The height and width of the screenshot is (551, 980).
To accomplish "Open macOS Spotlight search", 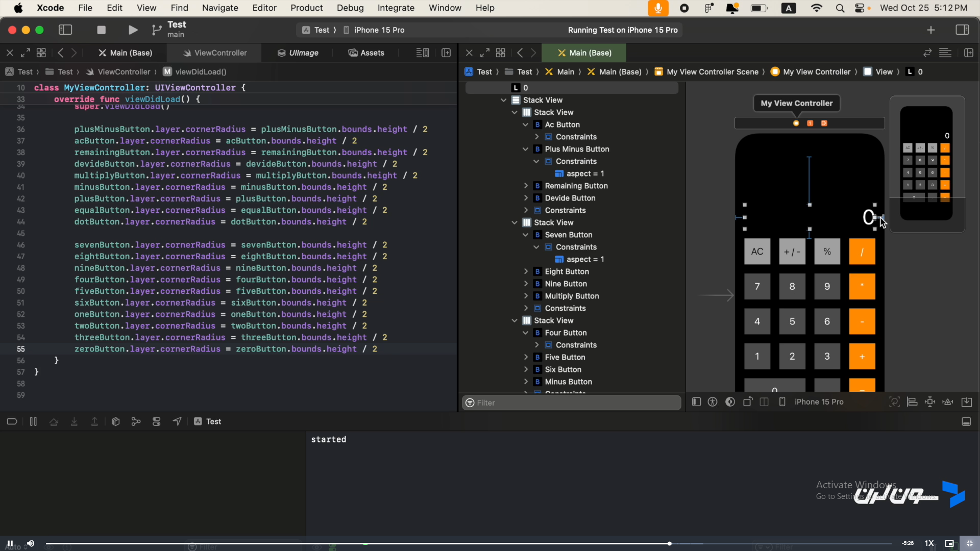I will pos(840,8).
